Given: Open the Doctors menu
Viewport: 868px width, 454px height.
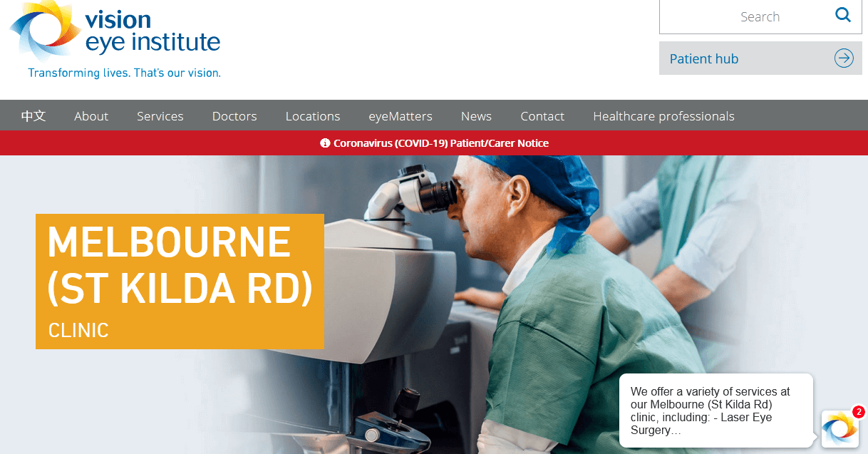Looking at the screenshot, I should [234, 116].
